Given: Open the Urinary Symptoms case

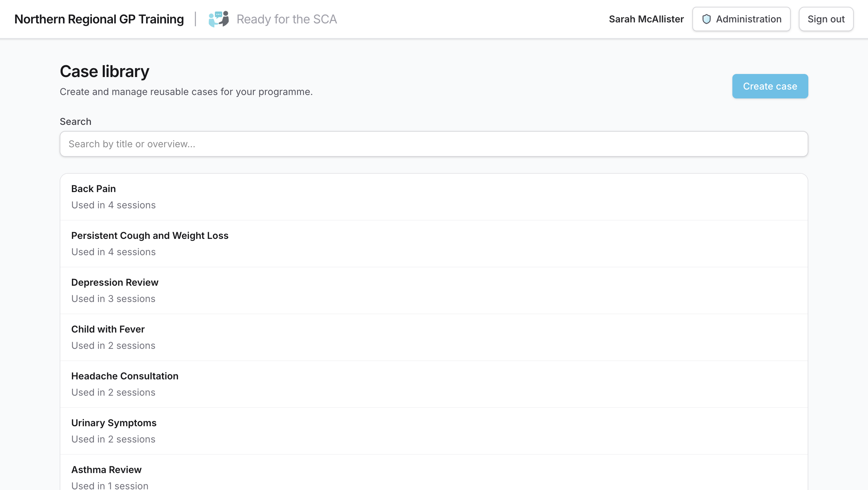Looking at the screenshot, I should point(114,423).
